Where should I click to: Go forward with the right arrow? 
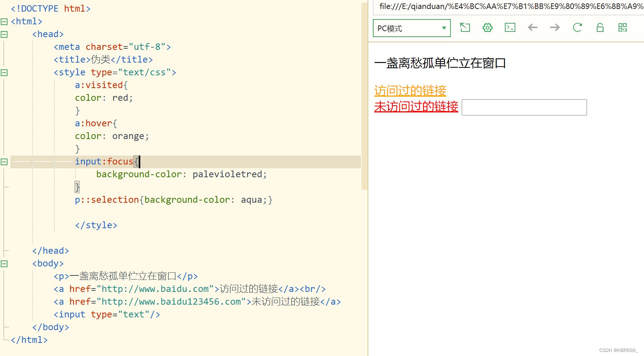[x=555, y=27]
